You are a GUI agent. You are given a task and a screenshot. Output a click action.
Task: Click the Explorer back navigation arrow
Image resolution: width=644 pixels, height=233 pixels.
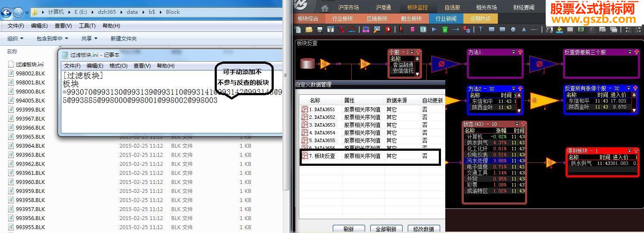coord(6,12)
